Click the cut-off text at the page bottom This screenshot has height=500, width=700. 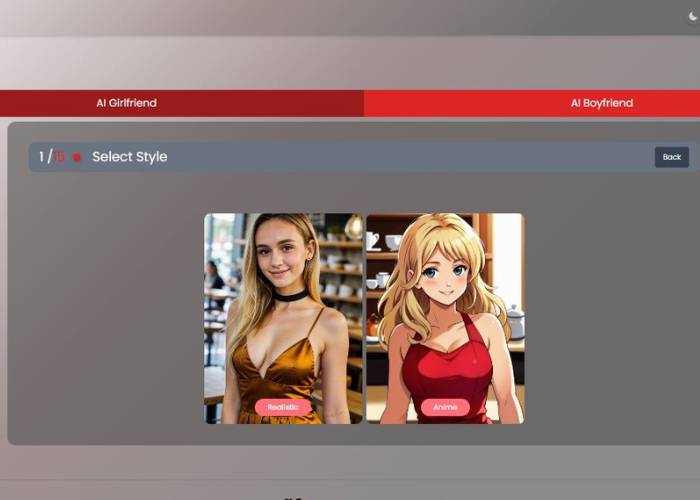(293, 497)
